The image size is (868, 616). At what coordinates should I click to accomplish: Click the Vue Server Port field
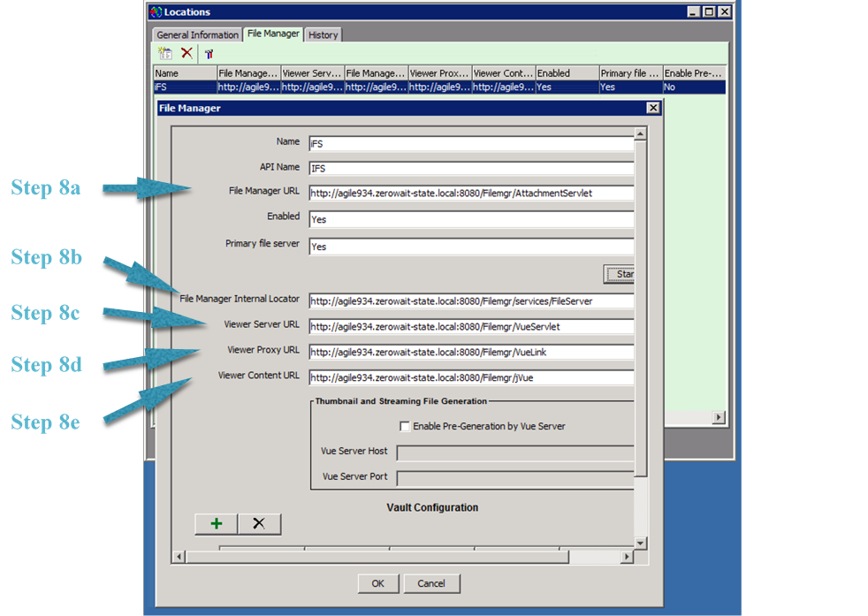coord(513,476)
